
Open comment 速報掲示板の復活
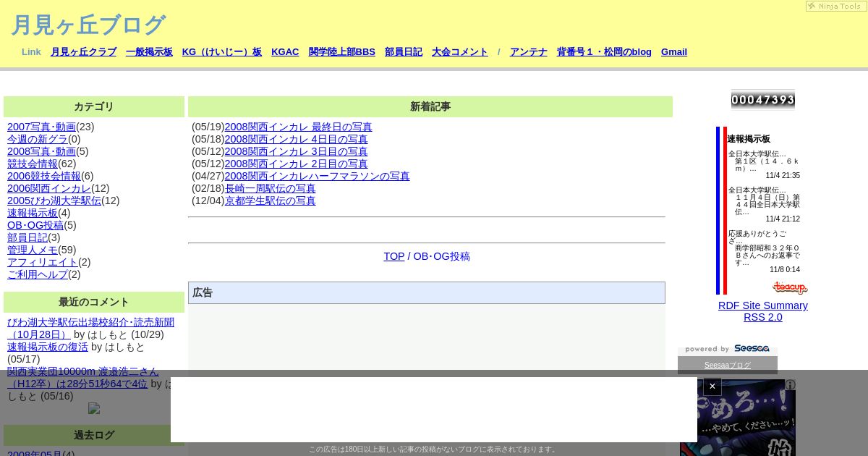coord(48,347)
